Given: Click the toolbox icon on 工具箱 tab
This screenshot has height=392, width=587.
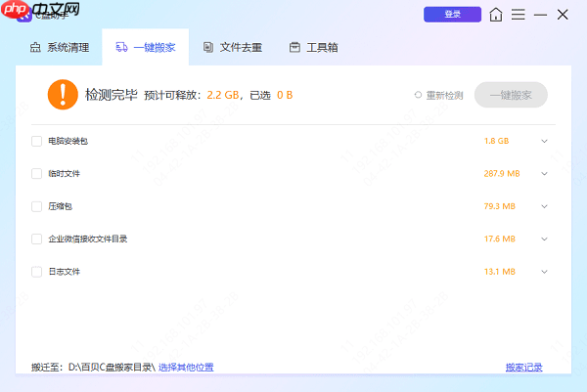Looking at the screenshot, I should coord(294,47).
